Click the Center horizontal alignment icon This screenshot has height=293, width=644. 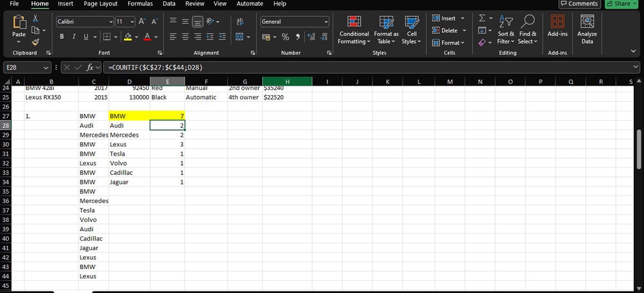(x=186, y=36)
